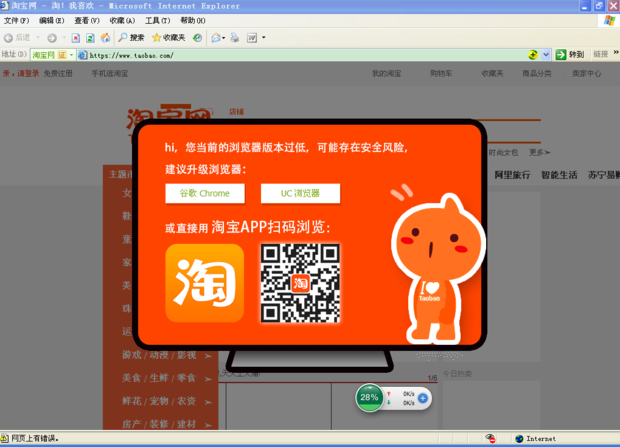
Task: Click the 28% green accelerator ball
Action: [369, 398]
